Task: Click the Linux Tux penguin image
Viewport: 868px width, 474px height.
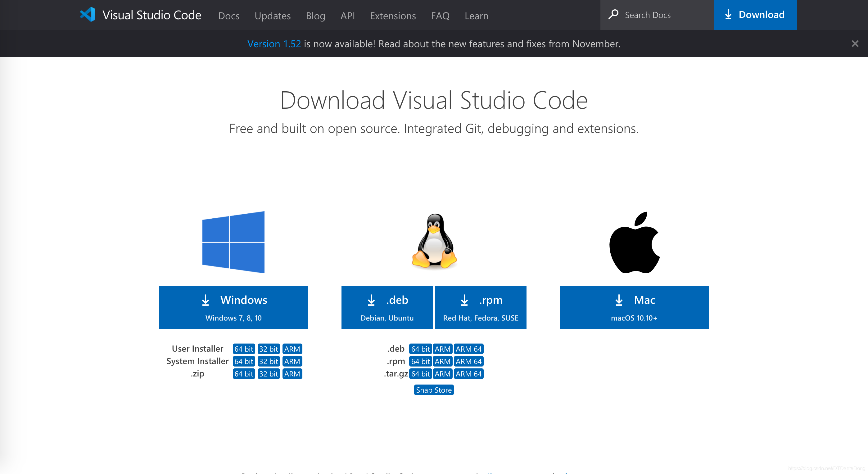Action: click(x=434, y=241)
